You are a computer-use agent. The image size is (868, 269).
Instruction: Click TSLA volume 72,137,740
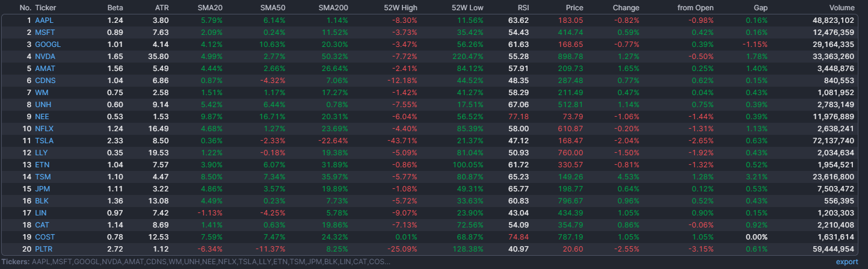834,141
